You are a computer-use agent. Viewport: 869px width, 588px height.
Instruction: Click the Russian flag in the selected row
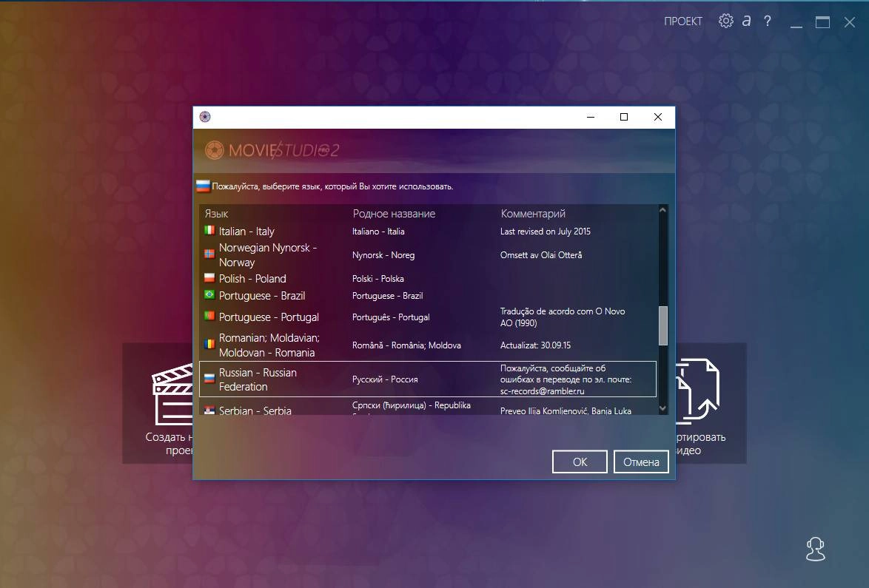209,379
